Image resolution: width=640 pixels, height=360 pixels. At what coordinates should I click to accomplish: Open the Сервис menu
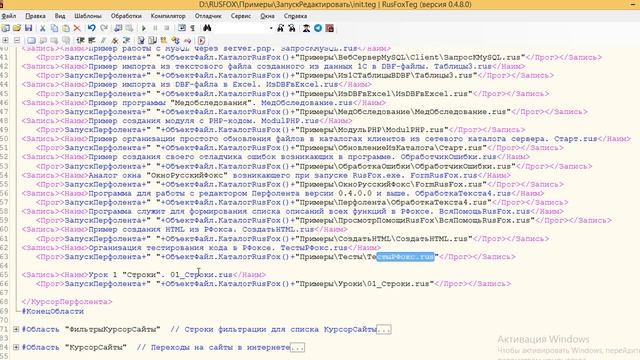pyautogui.click(x=241, y=16)
